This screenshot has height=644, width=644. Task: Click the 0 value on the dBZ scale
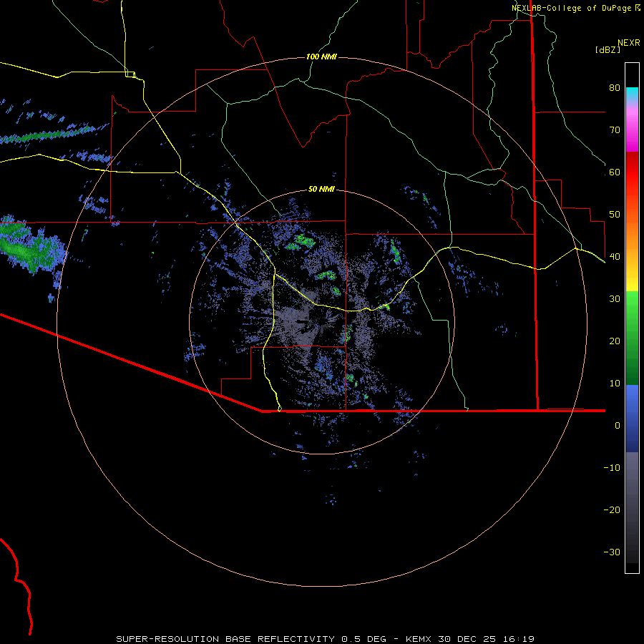click(618, 426)
